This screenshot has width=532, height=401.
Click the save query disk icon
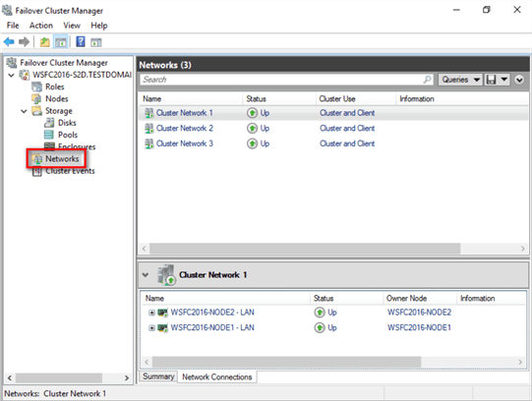click(491, 80)
